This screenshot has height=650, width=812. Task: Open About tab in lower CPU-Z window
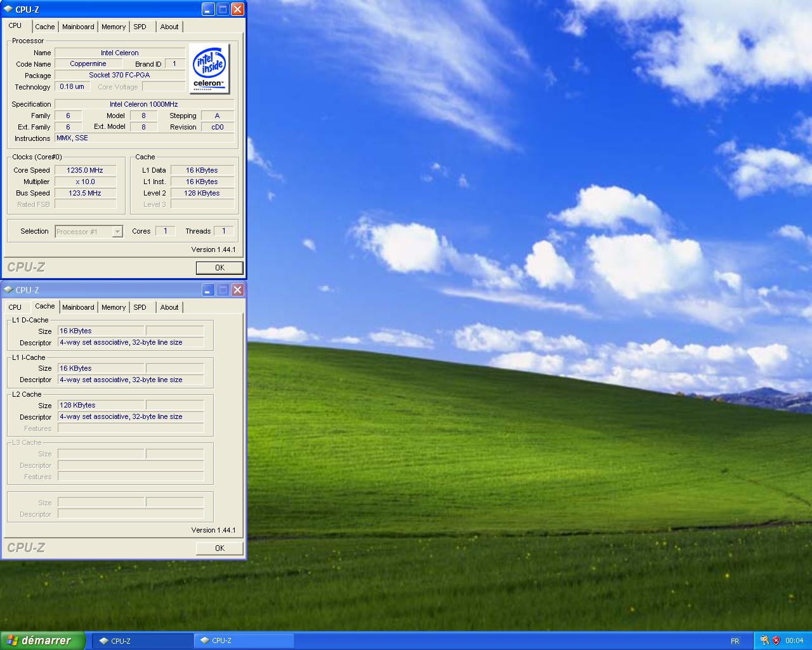tap(169, 307)
